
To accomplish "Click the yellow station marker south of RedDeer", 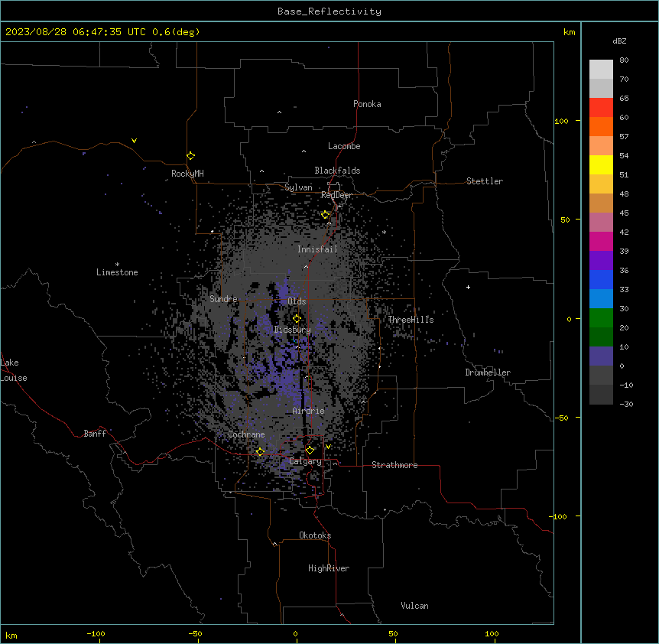I will pyautogui.click(x=326, y=215).
